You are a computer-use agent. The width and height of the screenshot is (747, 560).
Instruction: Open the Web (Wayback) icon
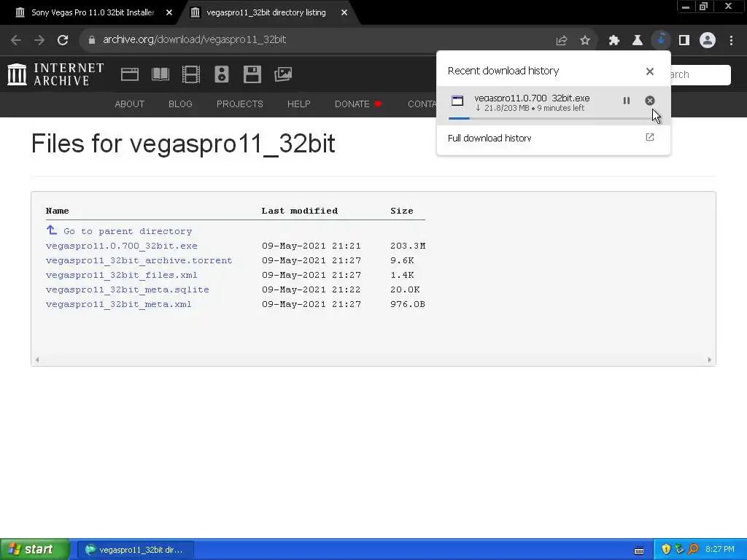[130, 74]
